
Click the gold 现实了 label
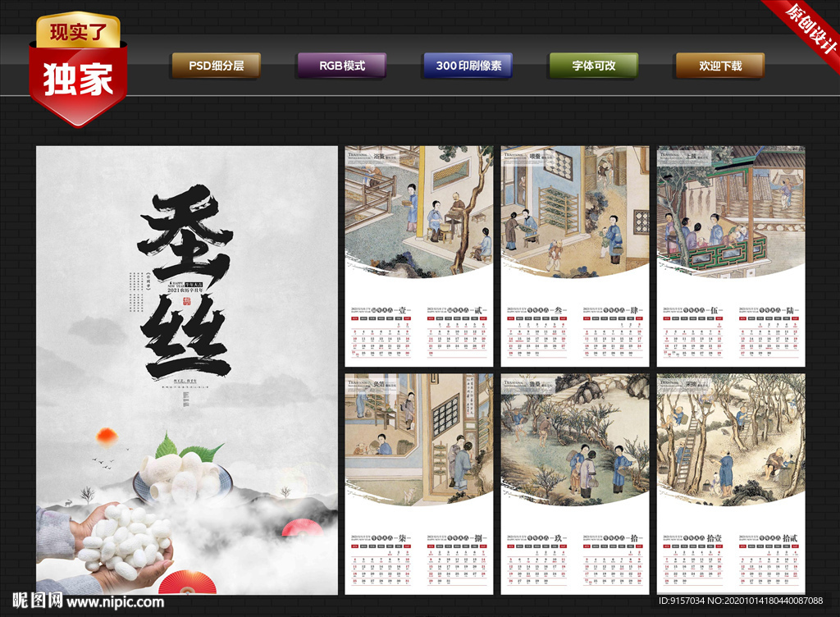click(x=78, y=31)
